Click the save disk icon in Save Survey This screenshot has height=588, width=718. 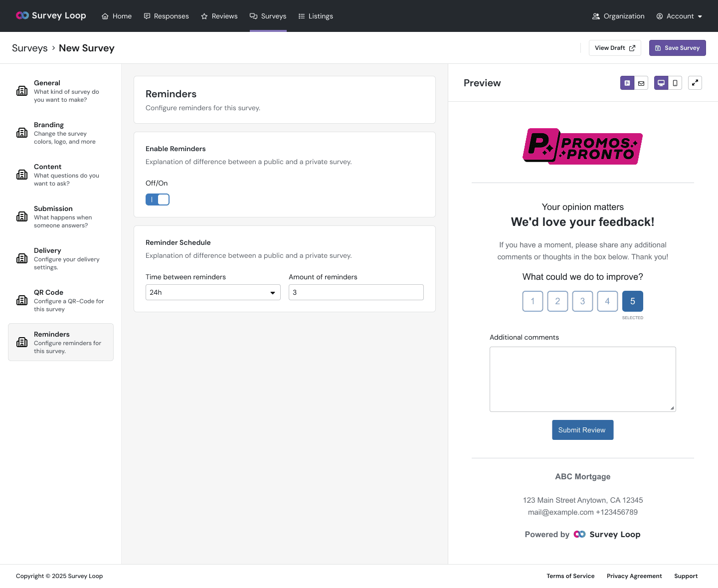pyautogui.click(x=658, y=48)
